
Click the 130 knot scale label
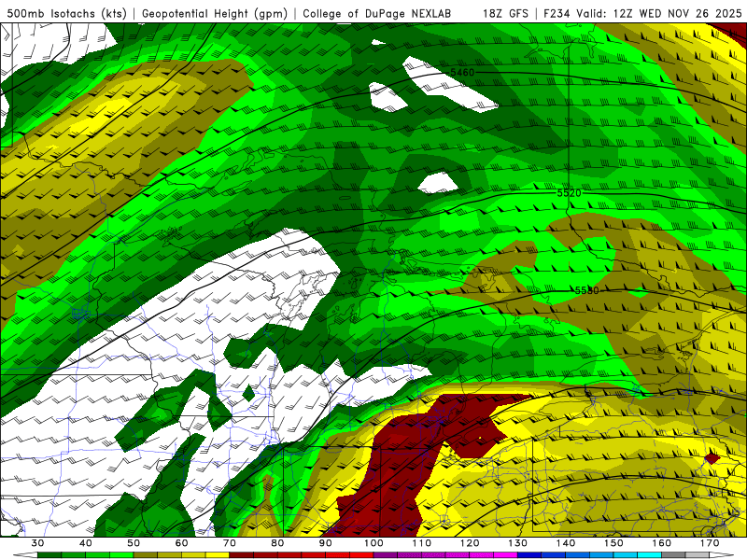click(x=518, y=543)
